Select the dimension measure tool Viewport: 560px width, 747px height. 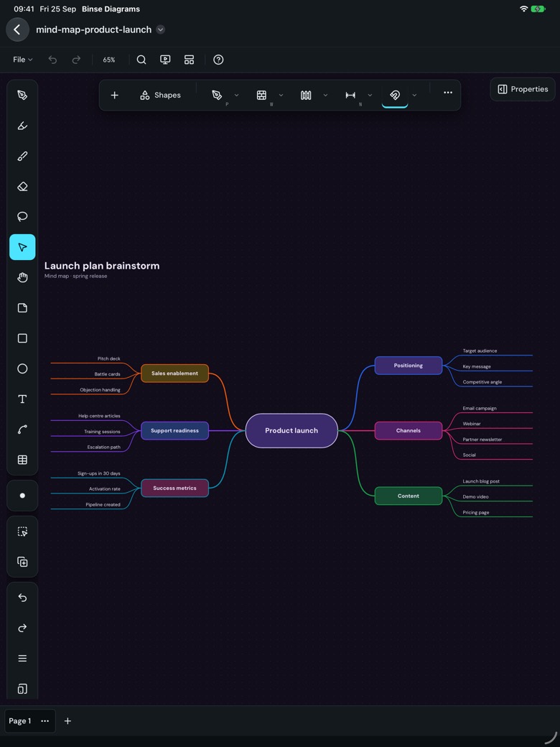[x=350, y=96]
